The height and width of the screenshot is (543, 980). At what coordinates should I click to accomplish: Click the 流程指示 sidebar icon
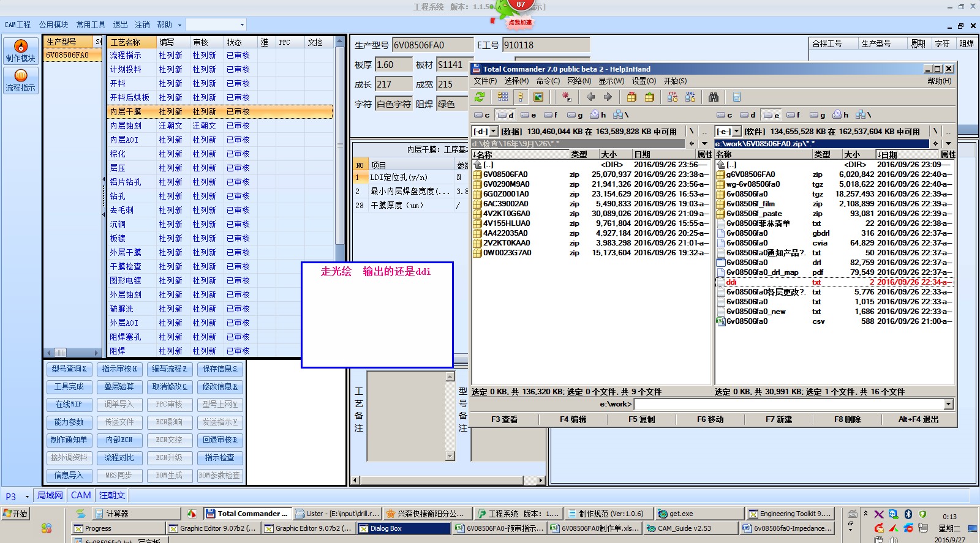[x=21, y=80]
